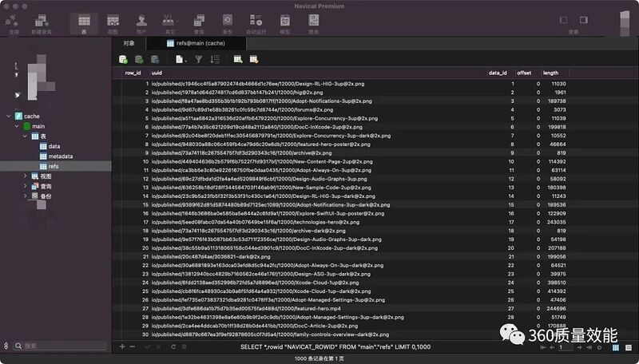Select the refs@main (cache) tab

point(196,43)
